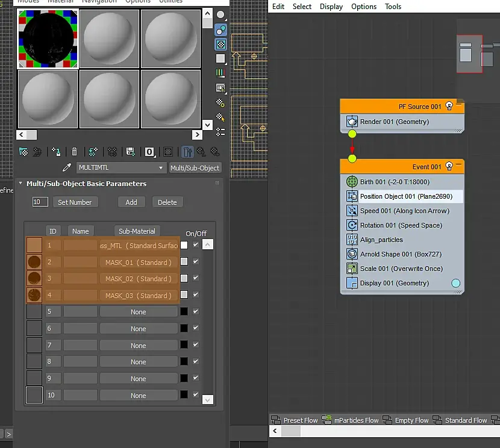Toggle the Backlight icon in side toolbar
500x448 pixels.
[x=221, y=30]
